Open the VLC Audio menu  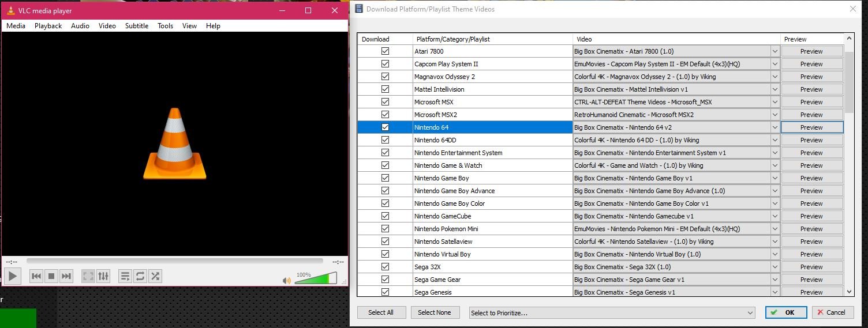click(x=80, y=26)
